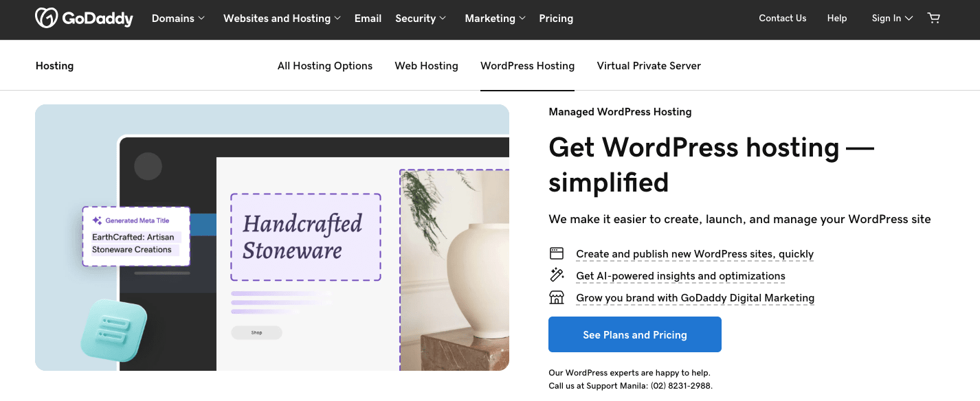Click the Shop button in hero mockup
This screenshot has width=980, height=401.
pos(256,332)
